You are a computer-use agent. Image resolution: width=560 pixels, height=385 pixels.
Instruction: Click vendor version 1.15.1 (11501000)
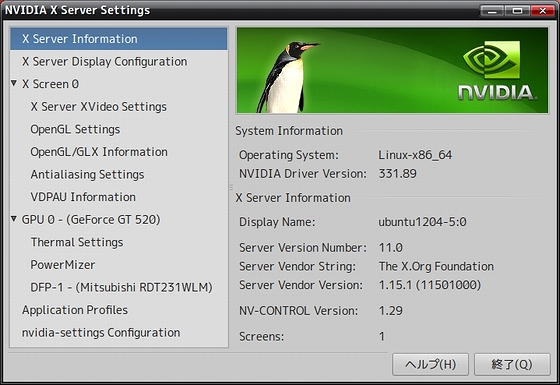pos(430,285)
